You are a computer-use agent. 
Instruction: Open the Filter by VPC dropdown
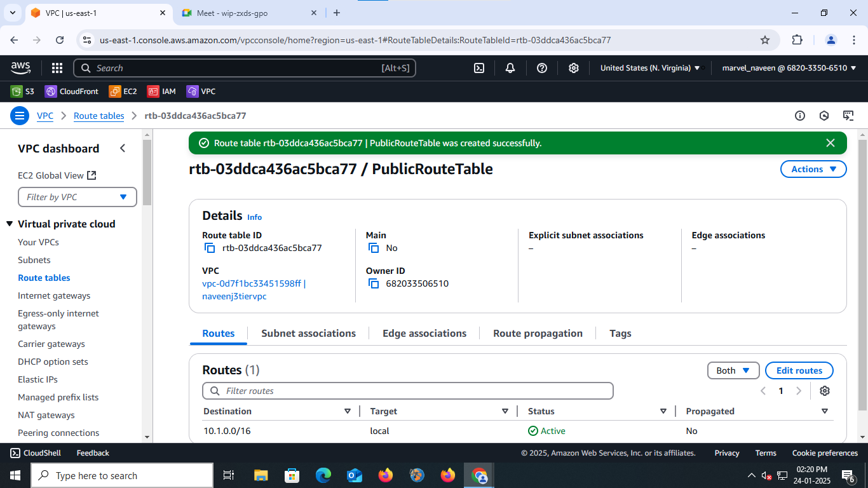[78, 197]
